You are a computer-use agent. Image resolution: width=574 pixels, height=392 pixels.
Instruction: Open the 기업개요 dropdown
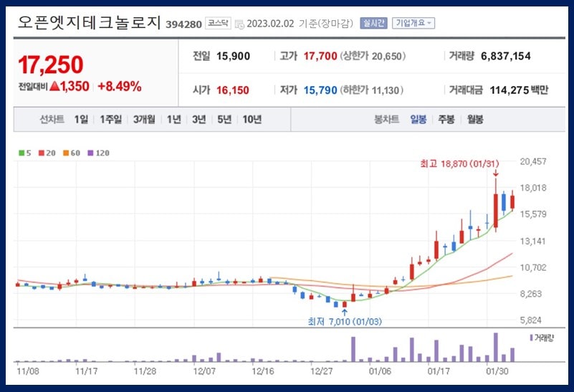click(413, 23)
